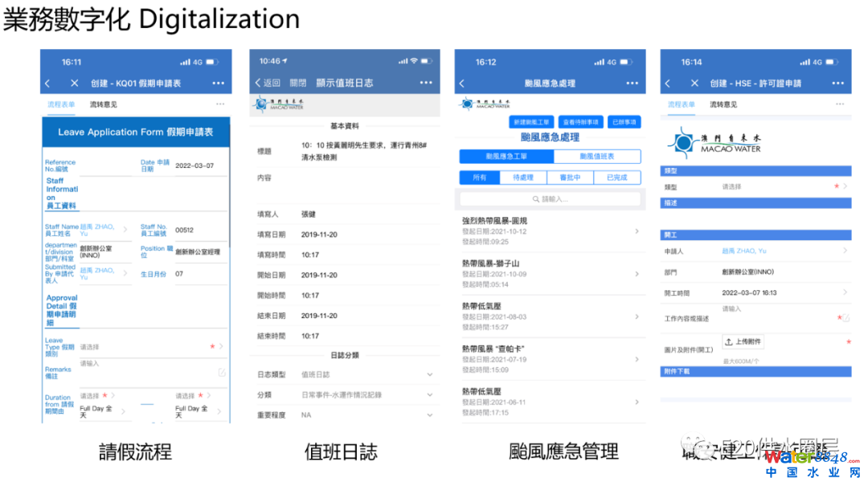Viewport: 868px width, 486px height.
Task: Switch to the 流转意见 tab in the leave form
Action: pyautogui.click(x=103, y=104)
